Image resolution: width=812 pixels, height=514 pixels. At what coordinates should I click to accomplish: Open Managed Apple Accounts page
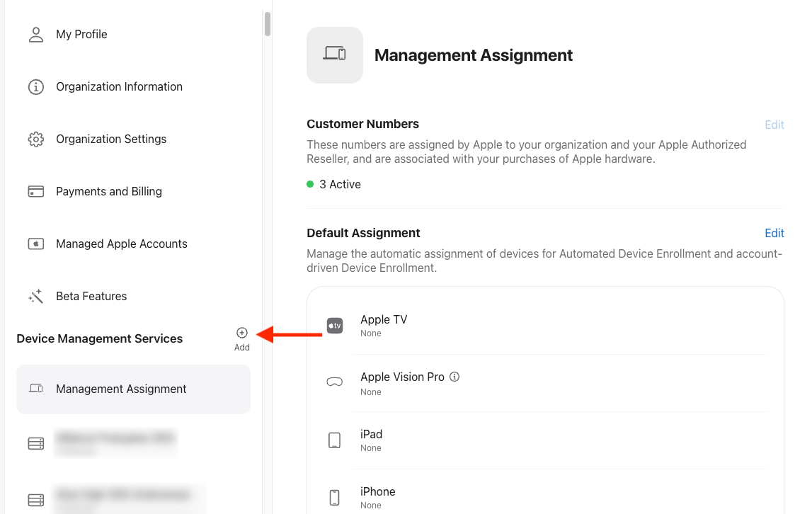[122, 244]
